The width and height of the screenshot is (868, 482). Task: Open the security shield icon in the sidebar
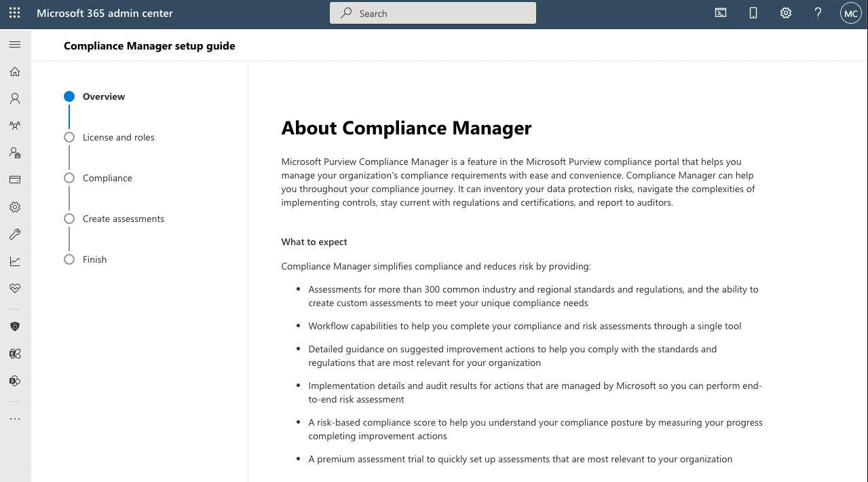(x=14, y=326)
